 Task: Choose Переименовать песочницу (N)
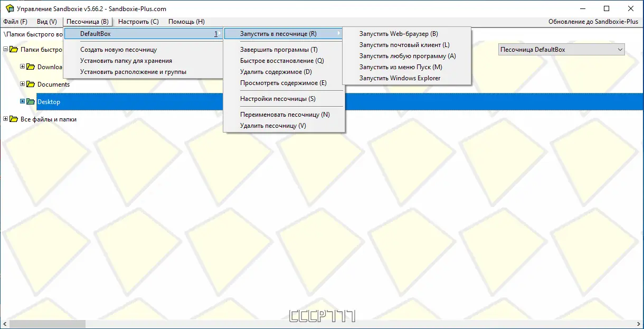pos(284,115)
